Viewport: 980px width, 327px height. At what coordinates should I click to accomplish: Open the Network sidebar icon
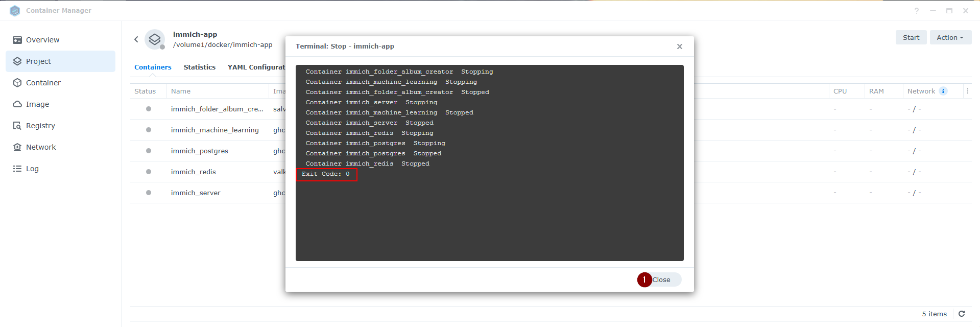click(17, 147)
